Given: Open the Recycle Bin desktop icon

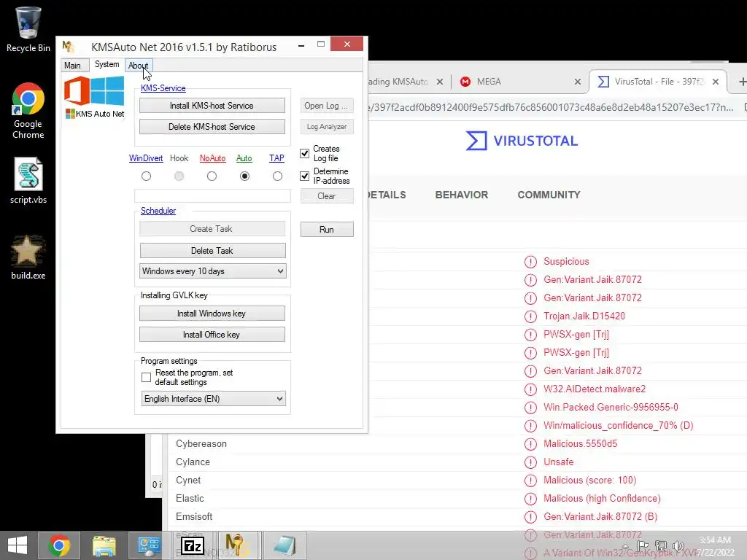Looking at the screenshot, I should click(28, 29).
